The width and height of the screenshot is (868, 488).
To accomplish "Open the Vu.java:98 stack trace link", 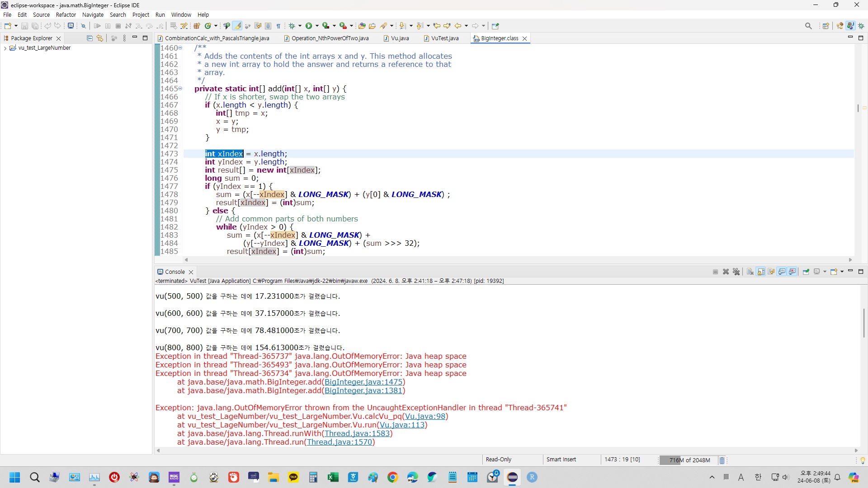I will [425, 416].
